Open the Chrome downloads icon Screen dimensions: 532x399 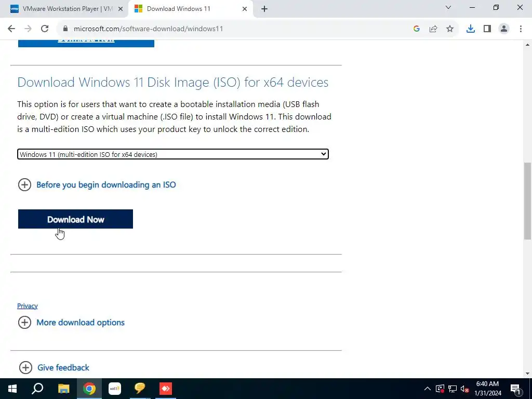pos(471,29)
